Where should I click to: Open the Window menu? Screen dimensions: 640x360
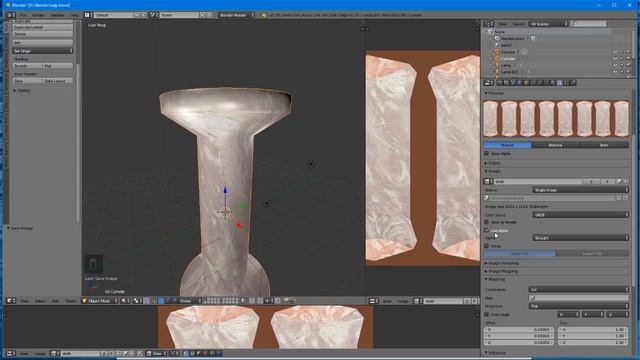click(x=58, y=15)
